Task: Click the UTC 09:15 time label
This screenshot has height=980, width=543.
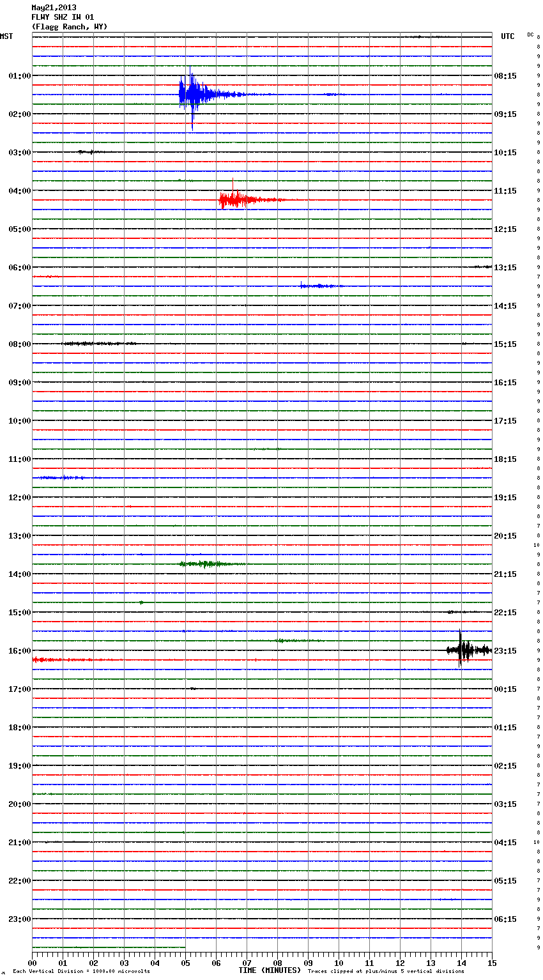Action: [505, 114]
